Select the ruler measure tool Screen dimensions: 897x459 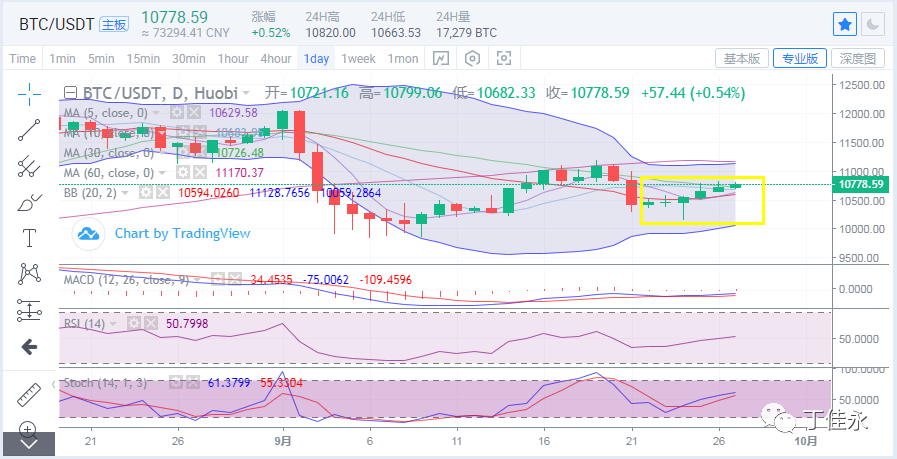(29, 394)
